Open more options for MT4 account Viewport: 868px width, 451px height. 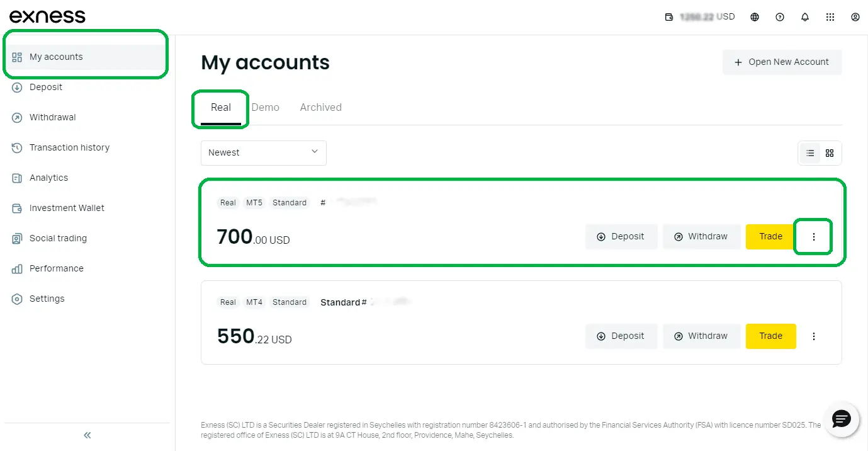pos(813,336)
